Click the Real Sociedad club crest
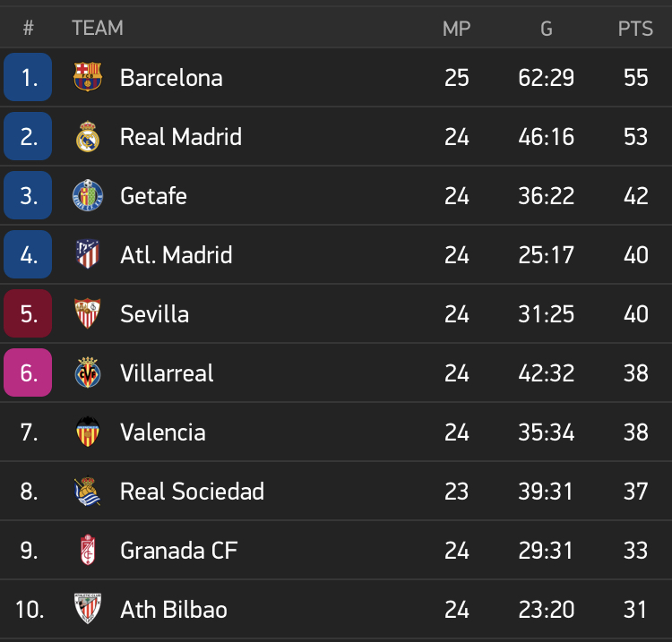The height and width of the screenshot is (642, 672). [x=88, y=491]
